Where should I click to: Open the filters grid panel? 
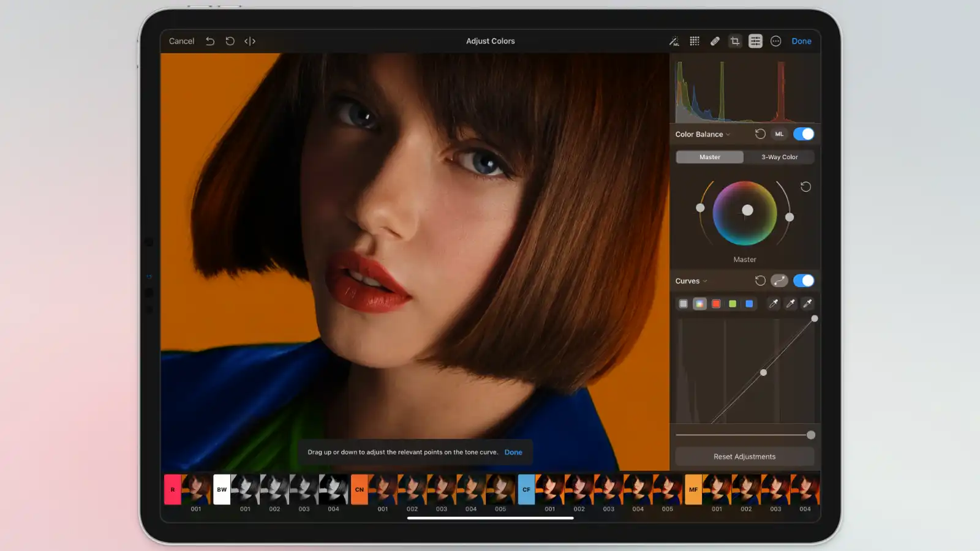pyautogui.click(x=695, y=41)
